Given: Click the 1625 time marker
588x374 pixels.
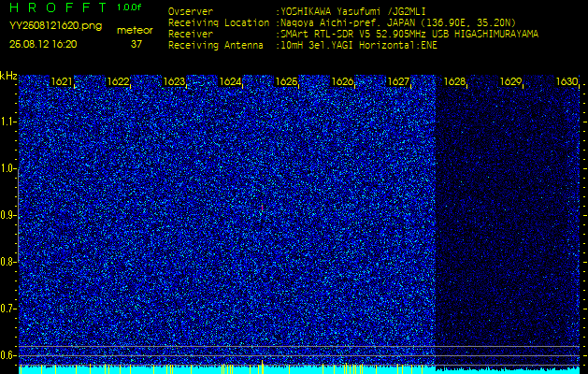Looking at the screenshot, I should (x=286, y=81).
